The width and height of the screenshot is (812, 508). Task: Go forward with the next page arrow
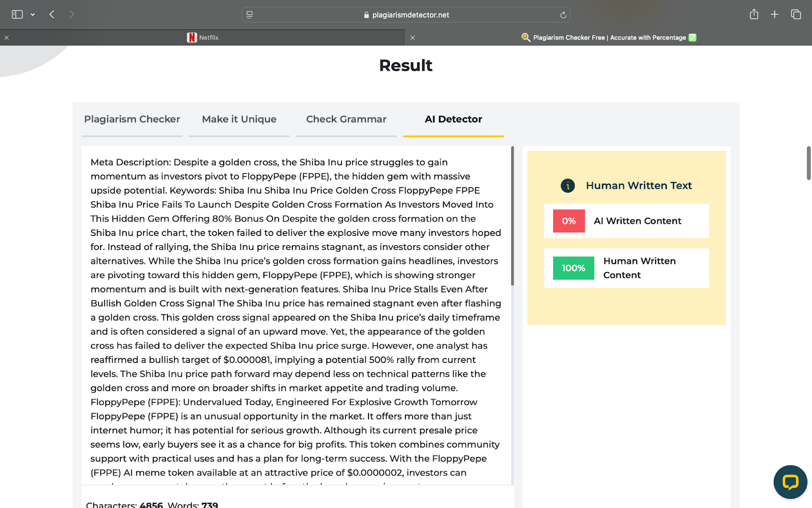click(x=72, y=15)
